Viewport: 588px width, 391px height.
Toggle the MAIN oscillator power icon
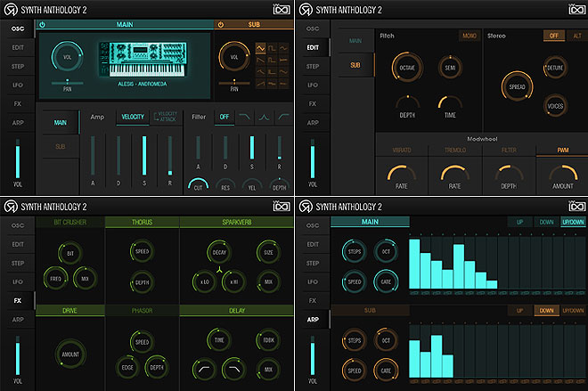click(x=44, y=25)
